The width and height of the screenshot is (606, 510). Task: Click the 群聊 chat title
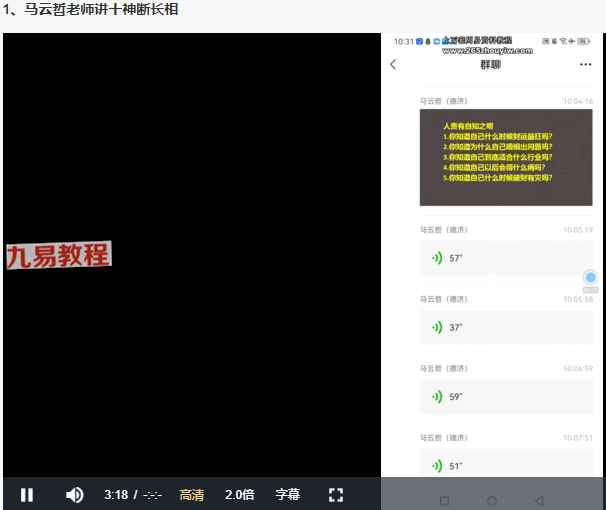[490, 65]
